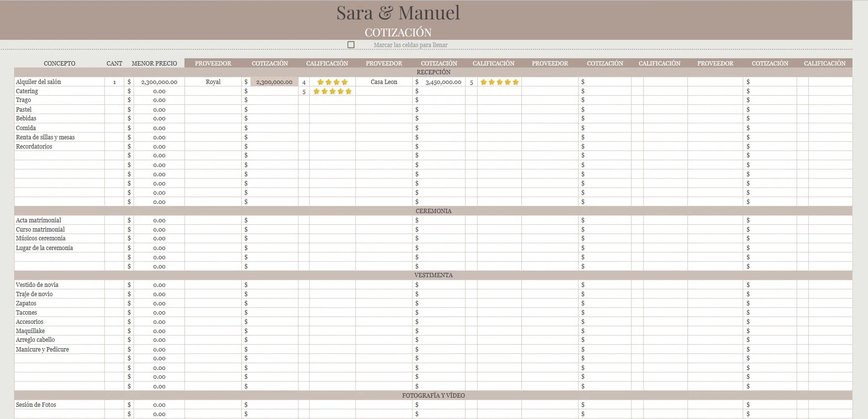The height and width of the screenshot is (419, 868).
Task: Select the 'Zapatos' cell
Action: pyautogui.click(x=60, y=303)
